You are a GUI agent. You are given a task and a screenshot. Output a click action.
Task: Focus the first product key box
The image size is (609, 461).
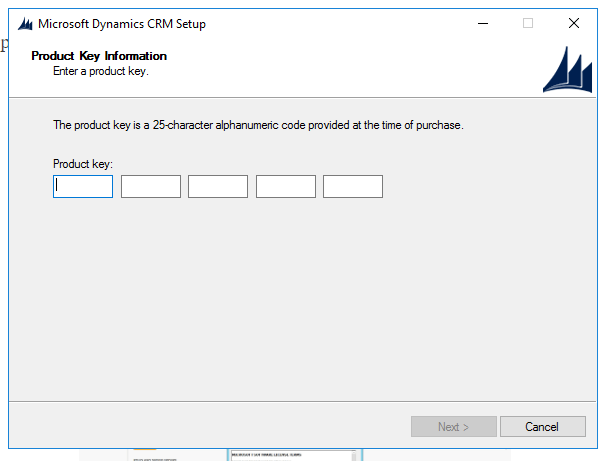tap(83, 186)
